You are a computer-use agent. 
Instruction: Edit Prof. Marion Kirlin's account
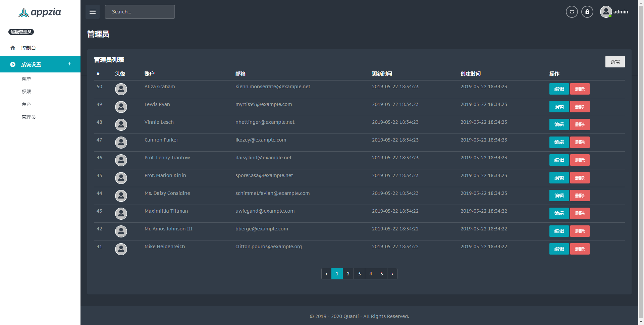pos(559,178)
